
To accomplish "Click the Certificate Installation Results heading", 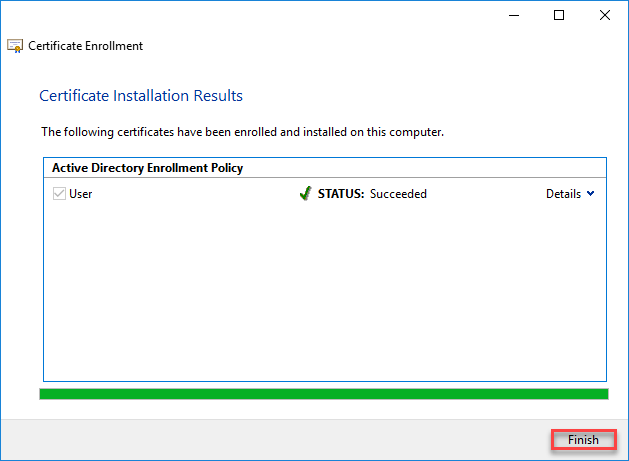I will click(x=141, y=96).
